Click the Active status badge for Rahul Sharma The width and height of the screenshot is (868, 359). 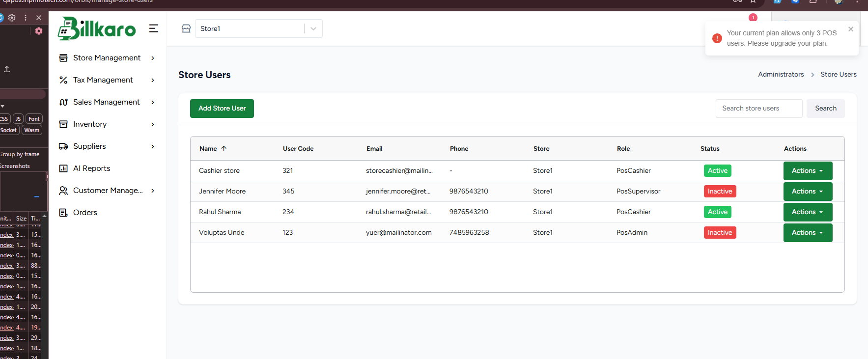[x=718, y=212]
